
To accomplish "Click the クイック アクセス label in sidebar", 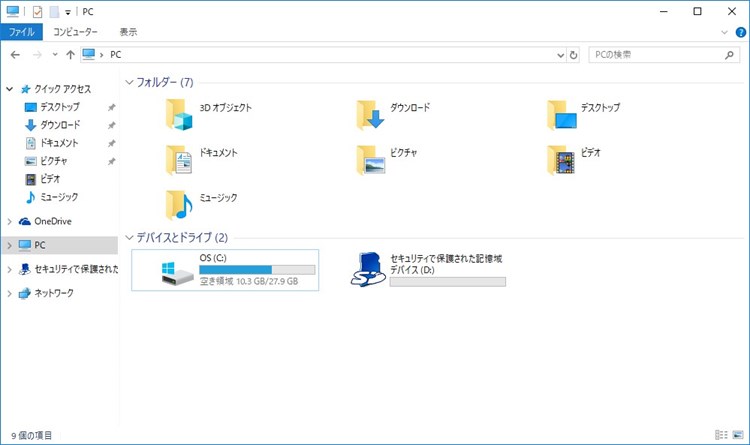I will point(62,89).
